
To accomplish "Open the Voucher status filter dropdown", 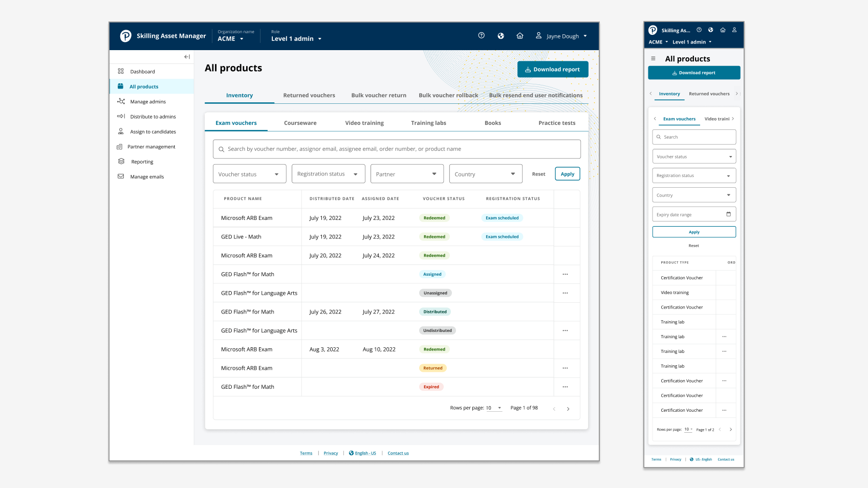I will pos(249,173).
